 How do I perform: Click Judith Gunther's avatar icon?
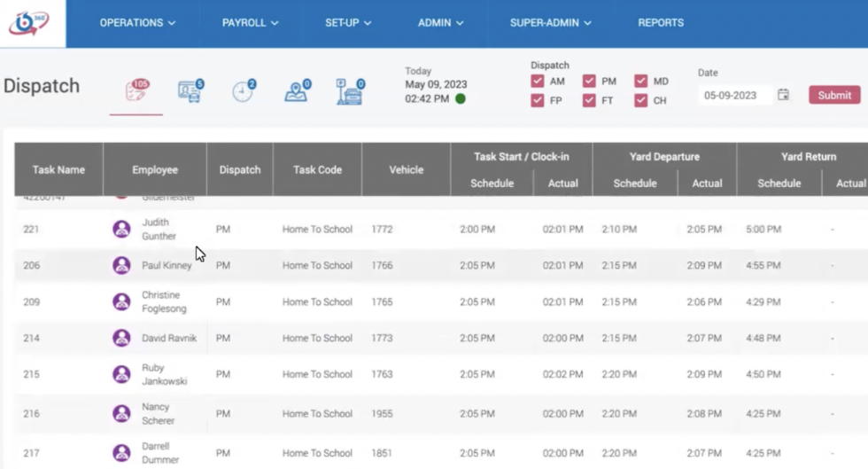pos(121,230)
